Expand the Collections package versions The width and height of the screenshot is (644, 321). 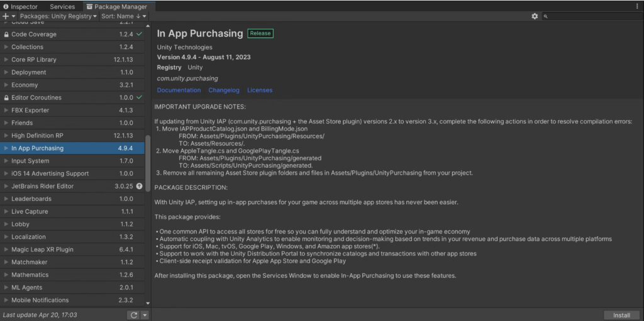(x=6, y=46)
